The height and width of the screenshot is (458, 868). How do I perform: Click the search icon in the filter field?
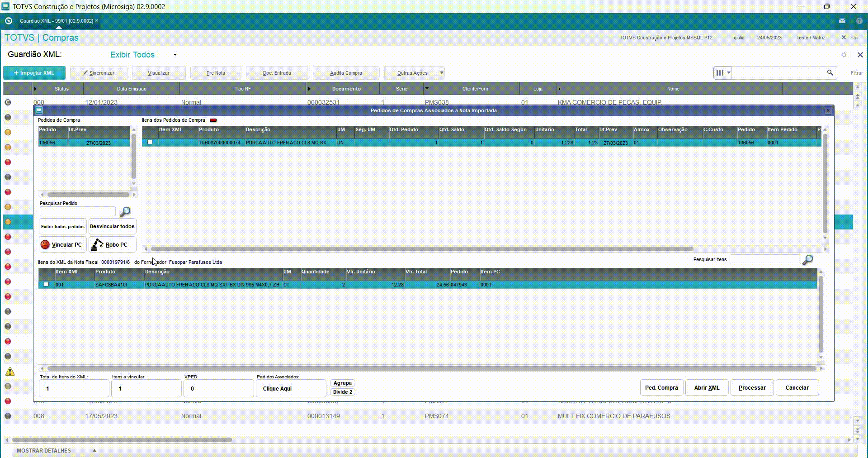click(830, 72)
